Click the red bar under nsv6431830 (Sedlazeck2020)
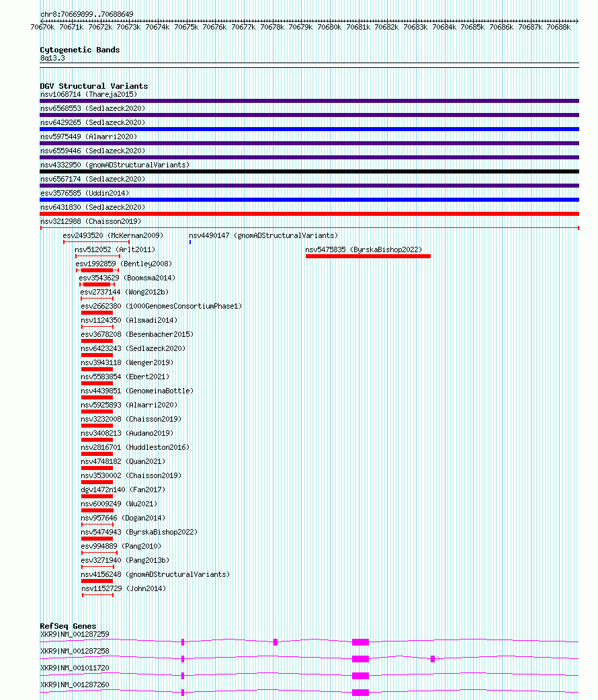Viewport: 598px width, 700px height. 310,214
